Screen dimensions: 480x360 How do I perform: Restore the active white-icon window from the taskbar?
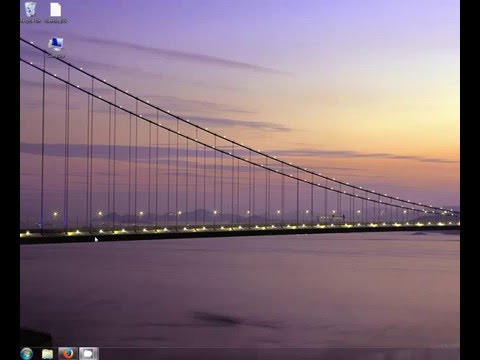coord(89,353)
